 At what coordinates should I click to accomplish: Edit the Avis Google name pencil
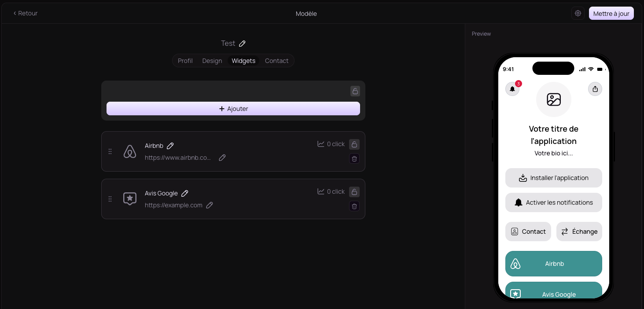click(x=185, y=193)
